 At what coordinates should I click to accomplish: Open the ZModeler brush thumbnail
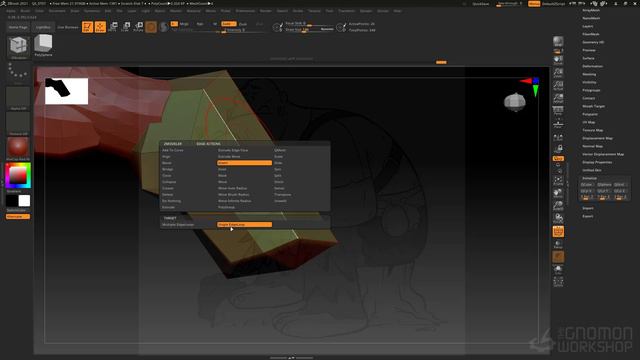pyautogui.click(x=18, y=46)
